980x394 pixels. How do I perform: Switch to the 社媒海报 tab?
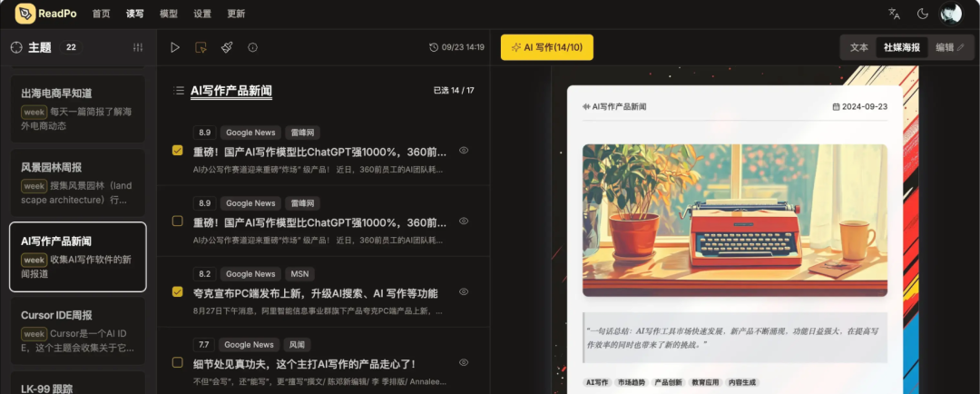click(x=902, y=47)
